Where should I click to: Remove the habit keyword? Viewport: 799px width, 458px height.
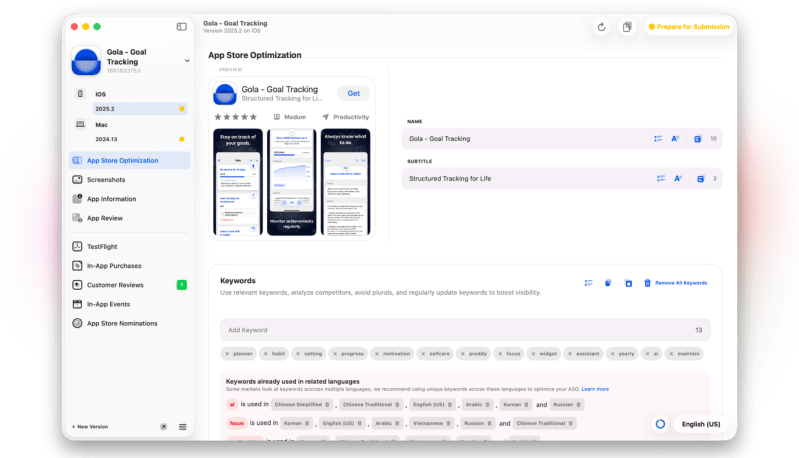(x=265, y=354)
